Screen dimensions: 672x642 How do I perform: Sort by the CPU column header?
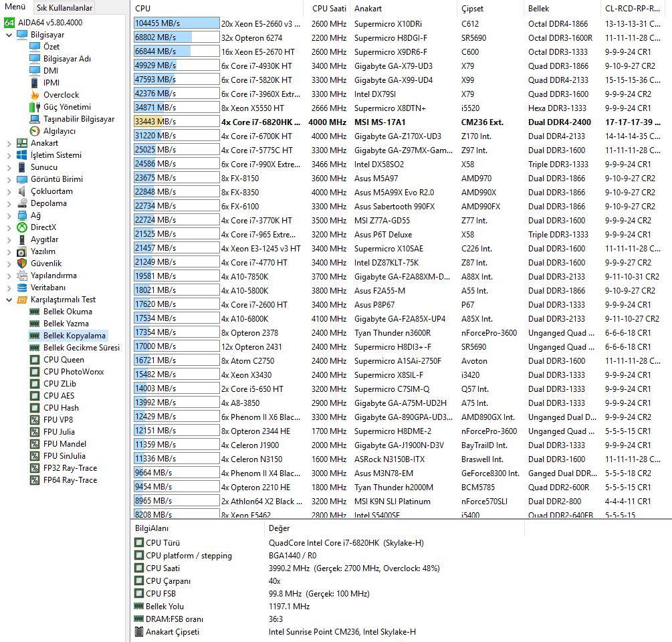point(218,8)
